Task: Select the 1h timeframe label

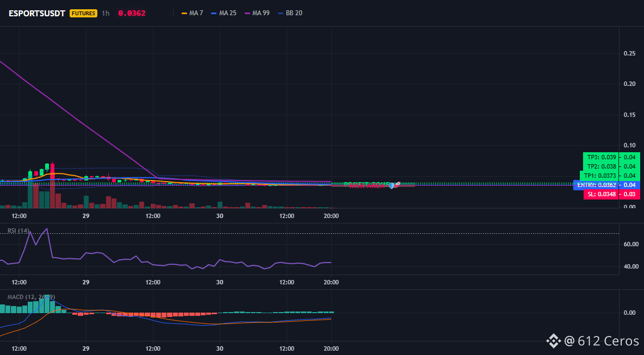Action: [106, 13]
